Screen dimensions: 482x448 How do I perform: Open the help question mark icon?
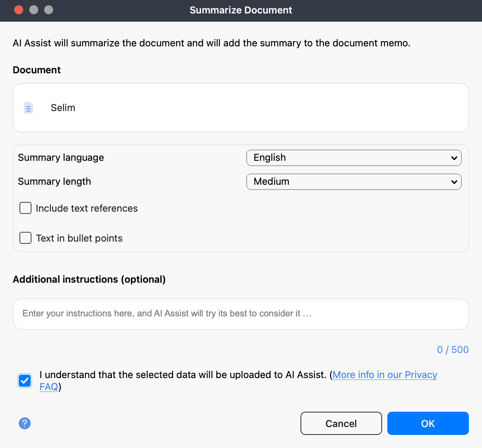pyautogui.click(x=25, y=423)
